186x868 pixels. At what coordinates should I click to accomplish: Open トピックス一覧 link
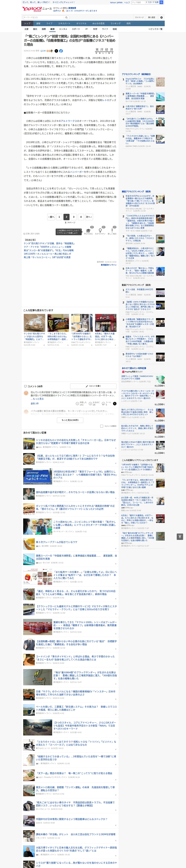point(155,29)
